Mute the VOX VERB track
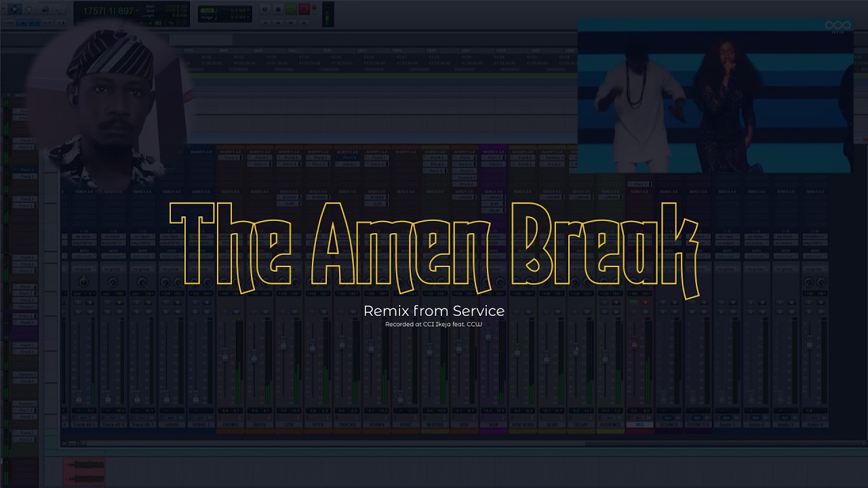 tap(528, 312)
